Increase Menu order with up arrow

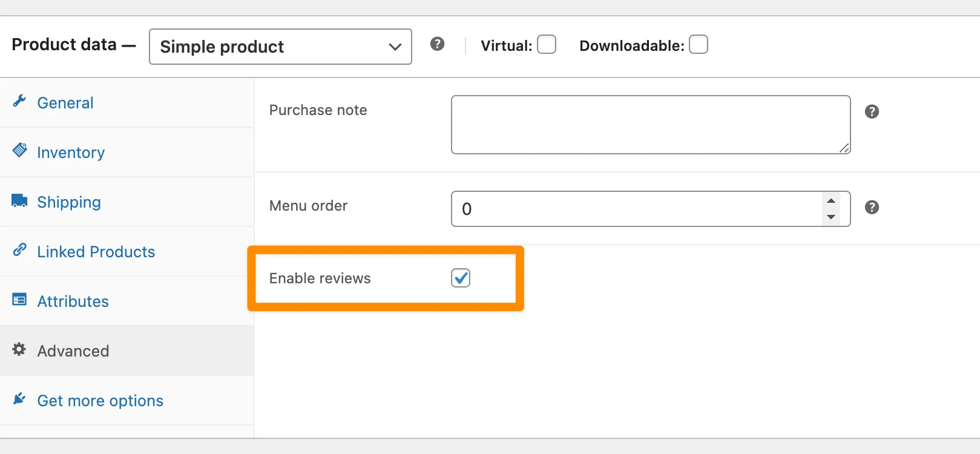point(831,201)
